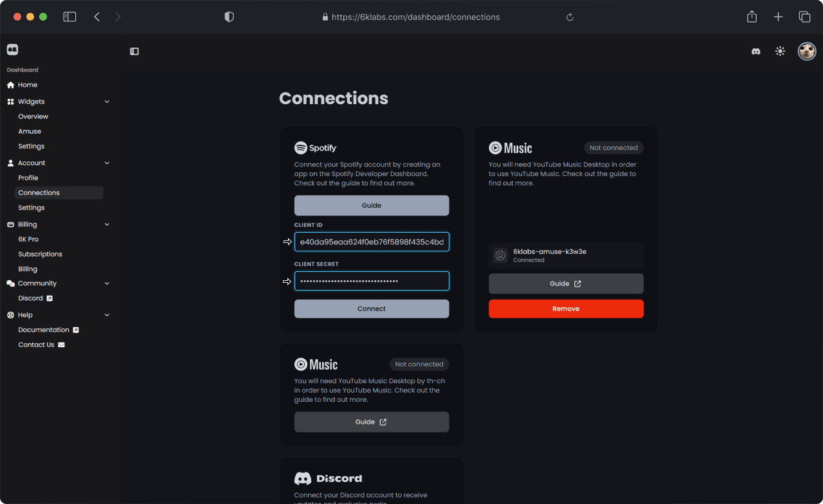823x504 pixels.
Task: Click the Dashboard sidebar label
Action: (23, 70)
